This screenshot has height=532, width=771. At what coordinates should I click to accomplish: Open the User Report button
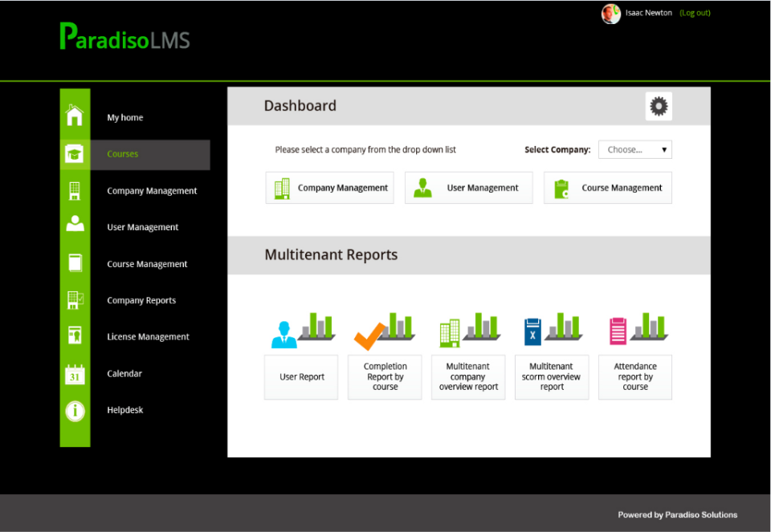tap(301, 377)
